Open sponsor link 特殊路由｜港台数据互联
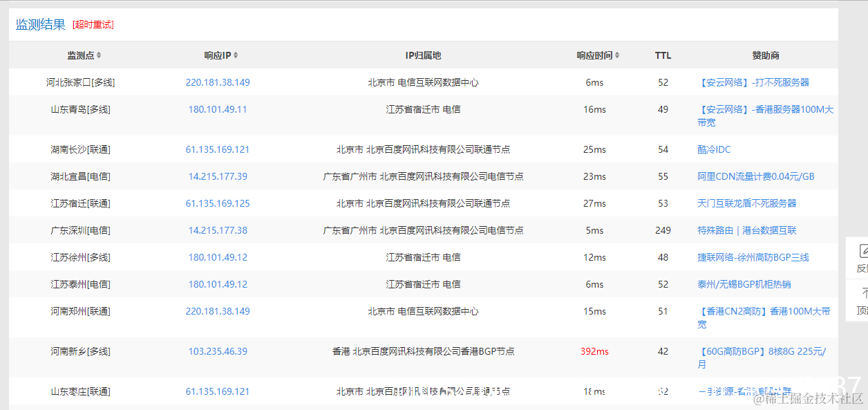The height and width of the screenshot is (410, 868). 747,230
